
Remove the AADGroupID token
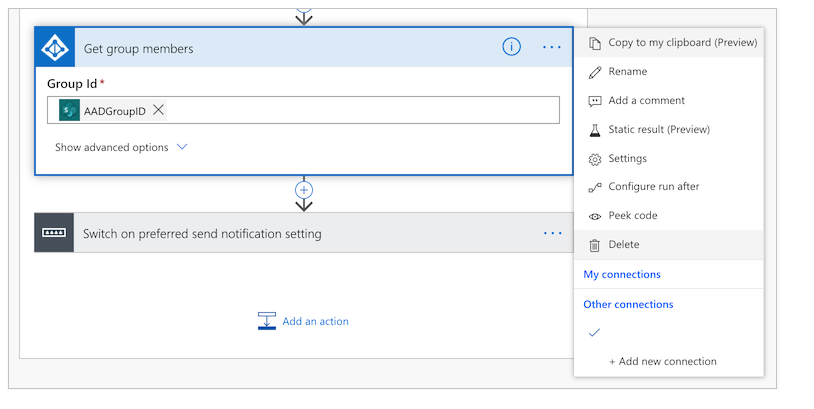(x=159, y=110)
